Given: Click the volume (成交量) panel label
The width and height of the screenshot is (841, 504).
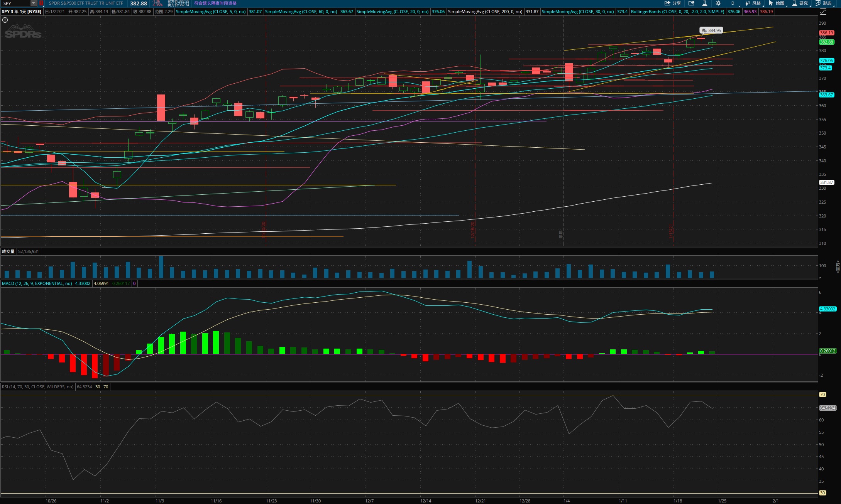Looking at the screenshot, I should (8, 251).
